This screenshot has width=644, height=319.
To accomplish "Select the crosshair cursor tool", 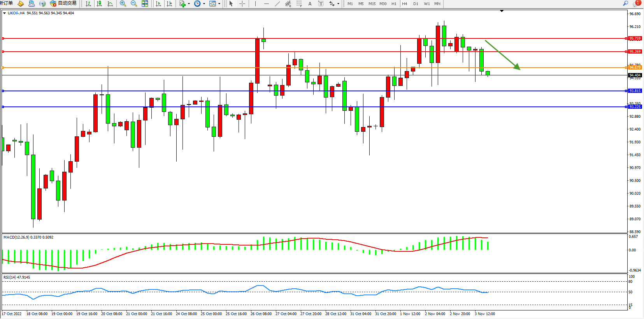I will coord(242,3).
